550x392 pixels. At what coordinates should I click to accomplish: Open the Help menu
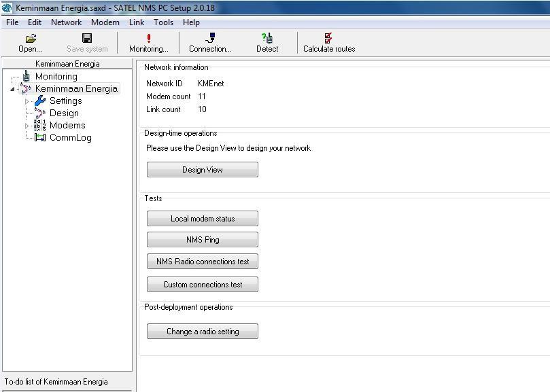tap(191, 22)
